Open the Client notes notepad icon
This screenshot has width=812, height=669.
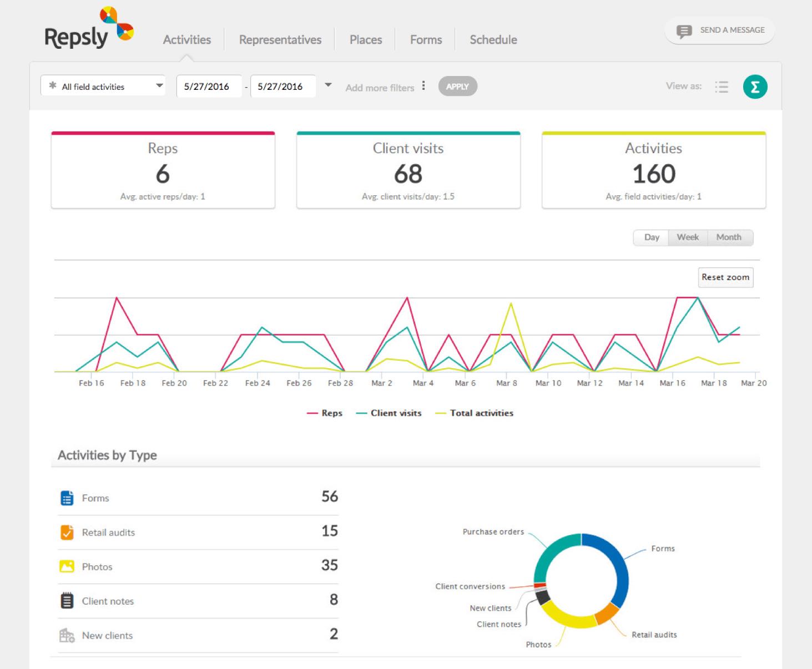tap(67, 600)
